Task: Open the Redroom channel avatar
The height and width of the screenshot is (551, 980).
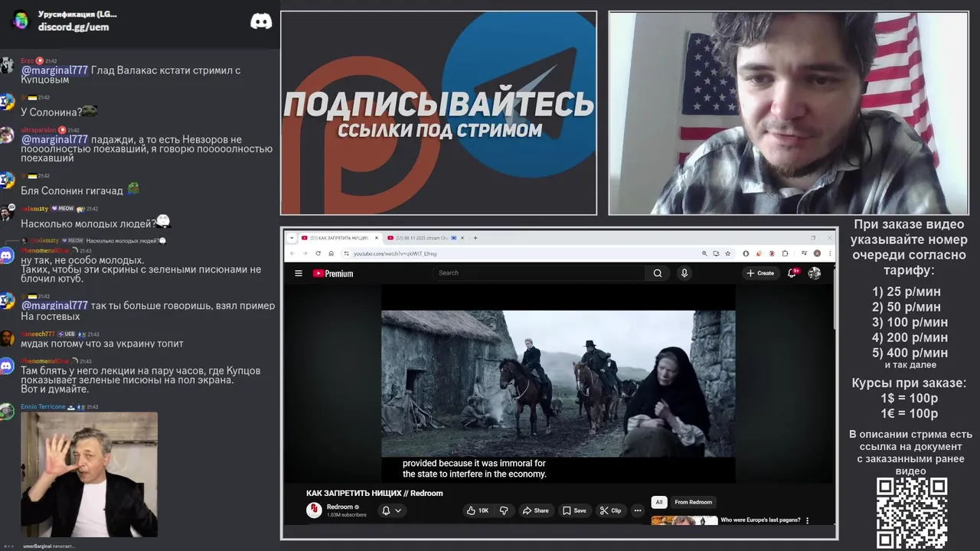Action: [314, 510]
